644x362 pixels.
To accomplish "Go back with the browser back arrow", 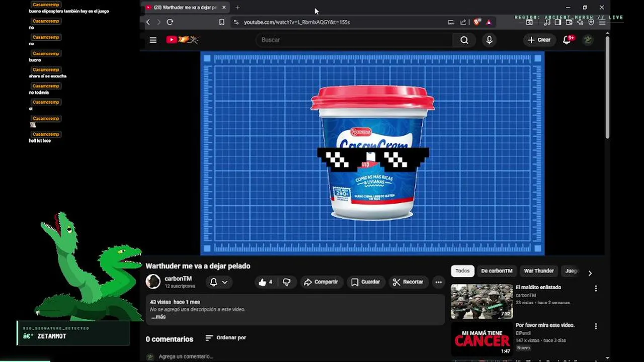I will click(148, 22).
